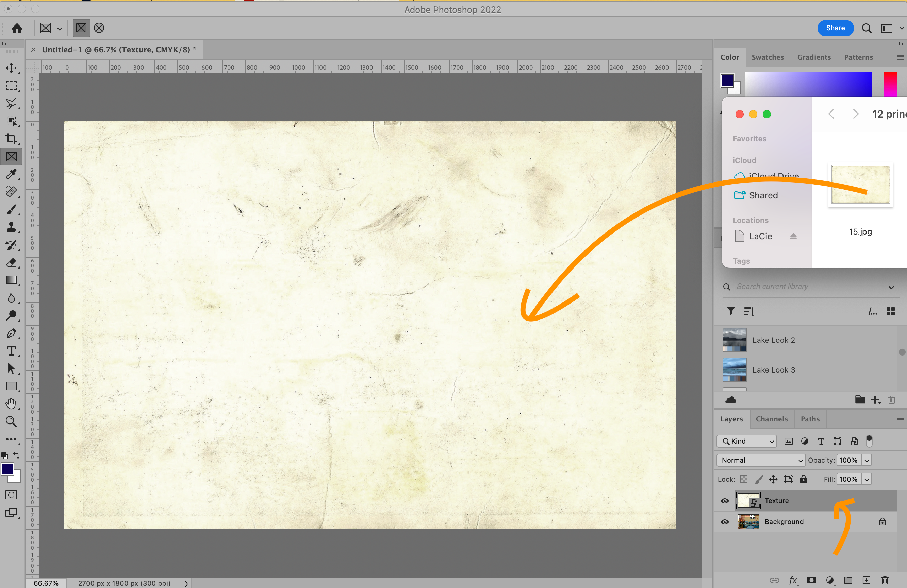This screenshot has width=907, height=588.
Task: Select the Move tool
Action: [x=12, y=68]
